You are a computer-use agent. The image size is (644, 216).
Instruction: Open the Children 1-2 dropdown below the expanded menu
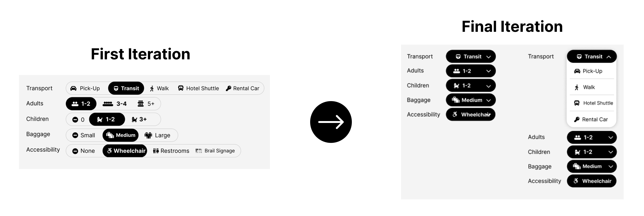591,152
